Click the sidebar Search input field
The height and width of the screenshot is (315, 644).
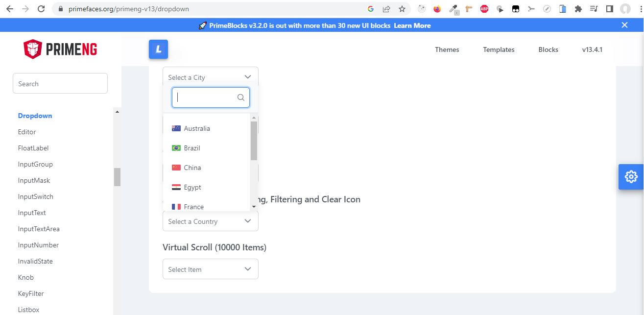(x=60, y=83)
